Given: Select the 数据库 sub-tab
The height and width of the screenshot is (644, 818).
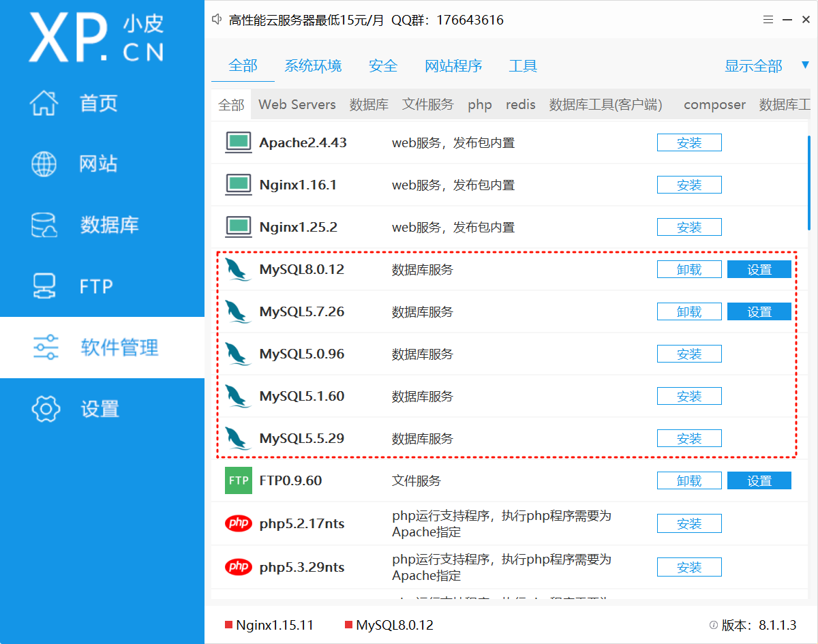Looking at the screenshot, I should pyautogui.click(x=369, y=105).
